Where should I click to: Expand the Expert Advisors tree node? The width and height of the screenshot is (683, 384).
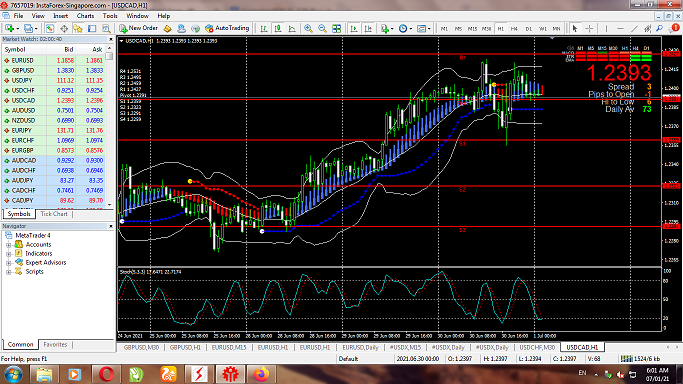pyautogui.click(x=8, y=263)
